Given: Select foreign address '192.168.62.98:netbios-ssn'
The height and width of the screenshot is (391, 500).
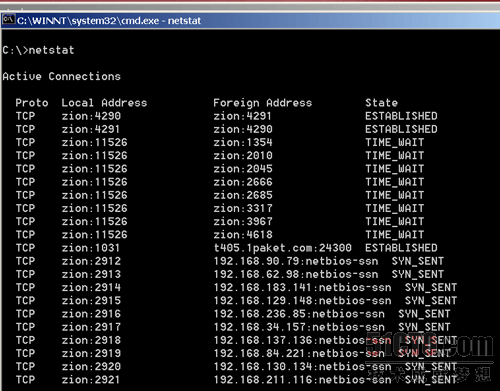Looking at the screenshot, I should [x=296, y=274].
